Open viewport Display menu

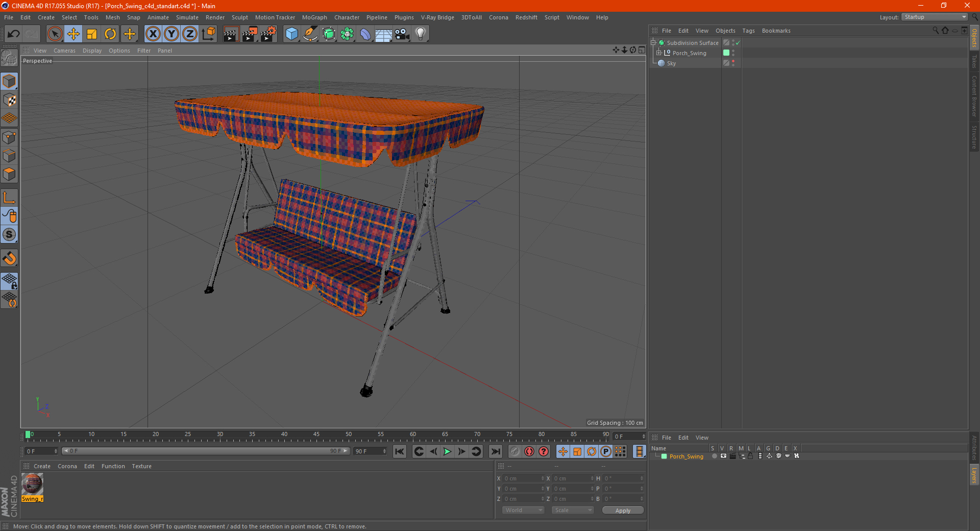92,51
